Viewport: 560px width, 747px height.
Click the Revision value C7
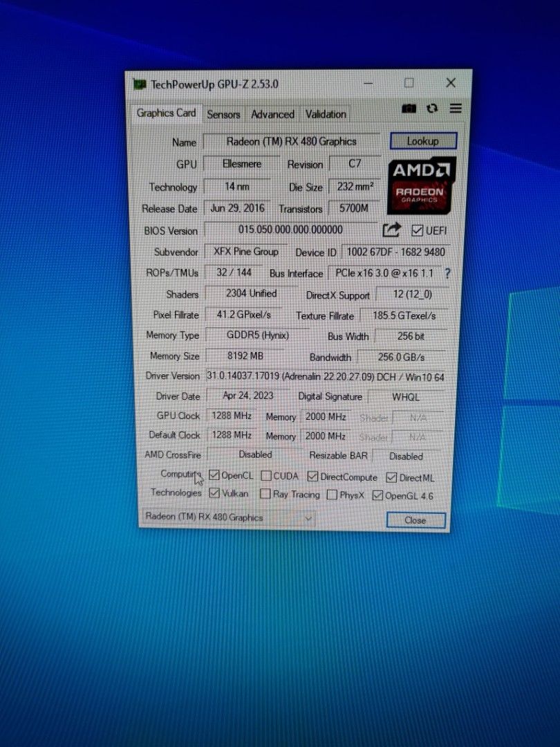click(x=355, y=163)
